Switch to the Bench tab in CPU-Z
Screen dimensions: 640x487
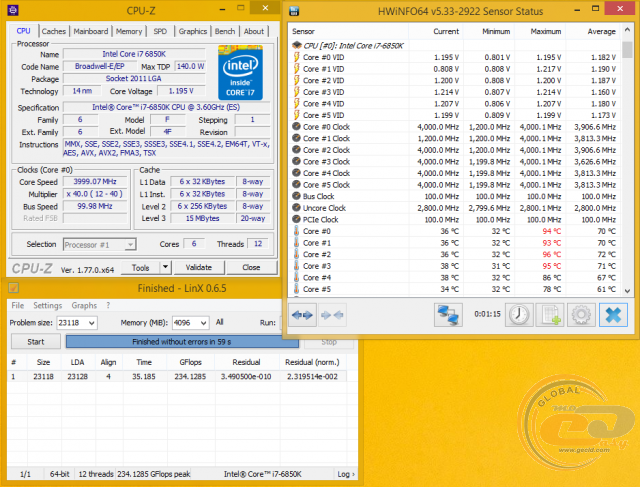[x=225, y=31]
